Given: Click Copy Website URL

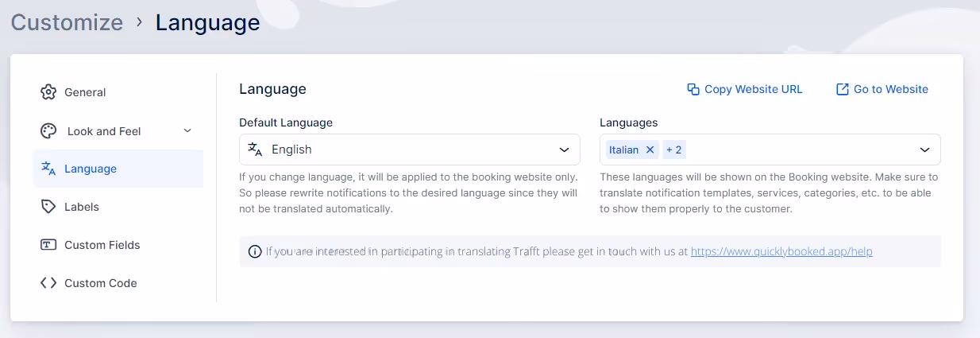Looking at the screenshot, I should (x=745, y=89).
